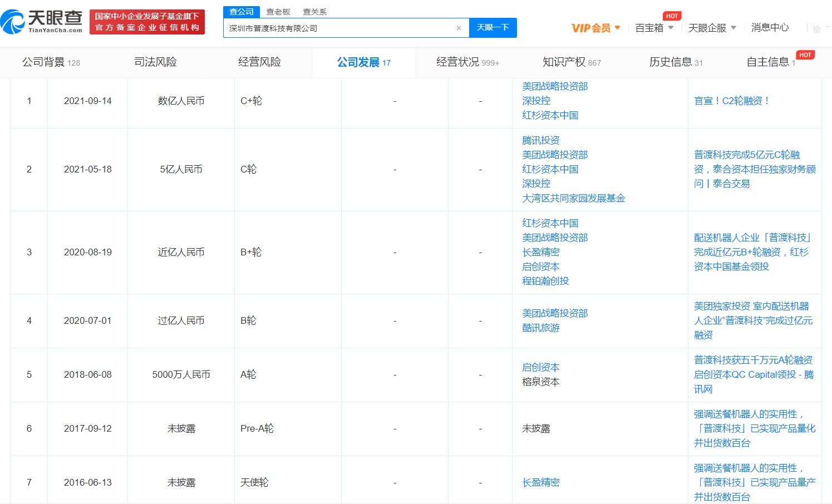Open 大湾区共同家园发展基金 investor link
The image size is (832, 504).
[x=573, y=198]
